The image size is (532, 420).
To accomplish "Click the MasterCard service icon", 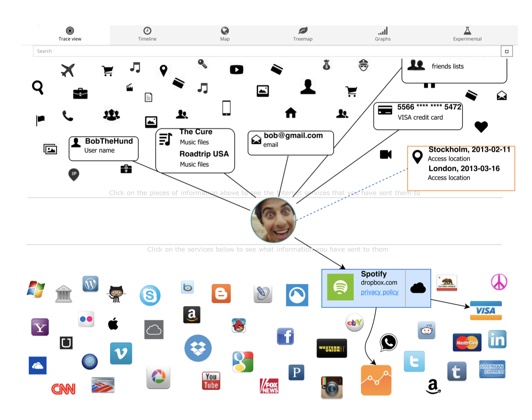I will [x=467, y=342].
